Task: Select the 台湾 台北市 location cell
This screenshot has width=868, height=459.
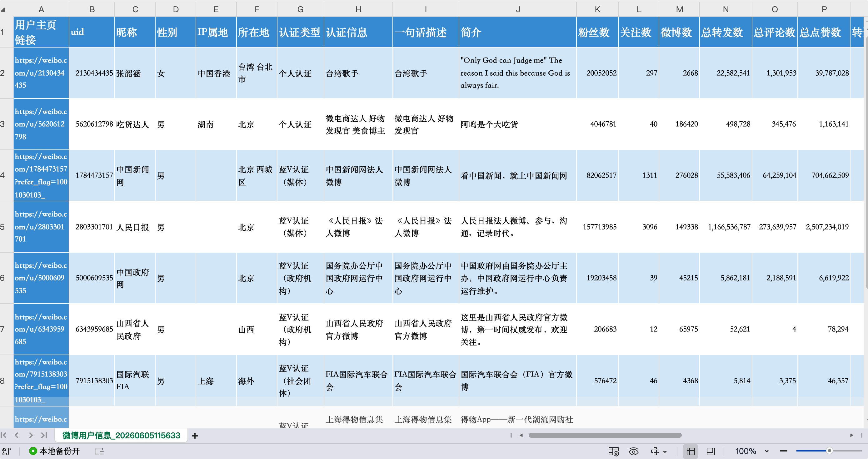Action: click(x=257, y=73)
